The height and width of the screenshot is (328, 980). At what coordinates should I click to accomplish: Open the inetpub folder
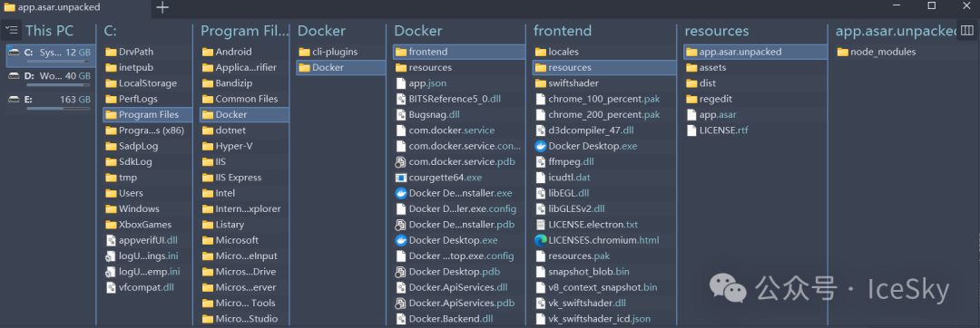[x=148, y=67]
